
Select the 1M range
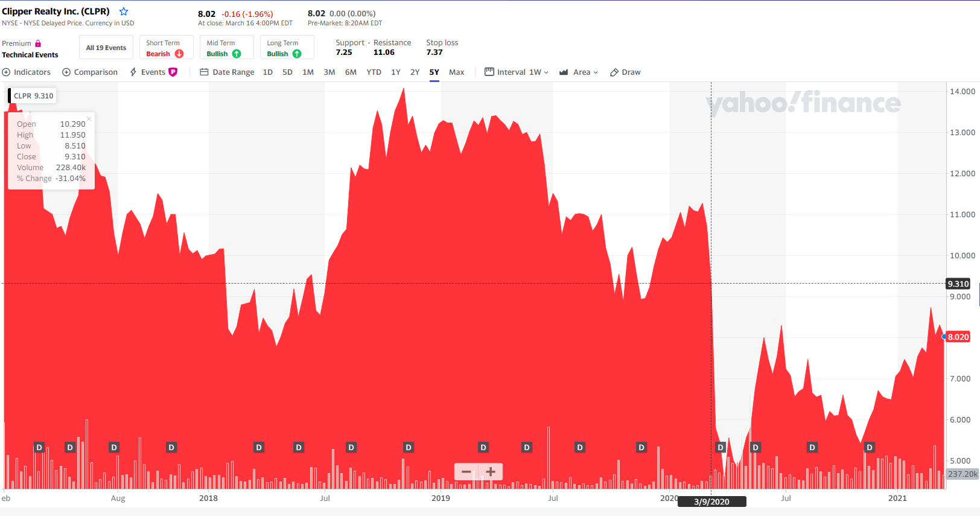point(308,72)
